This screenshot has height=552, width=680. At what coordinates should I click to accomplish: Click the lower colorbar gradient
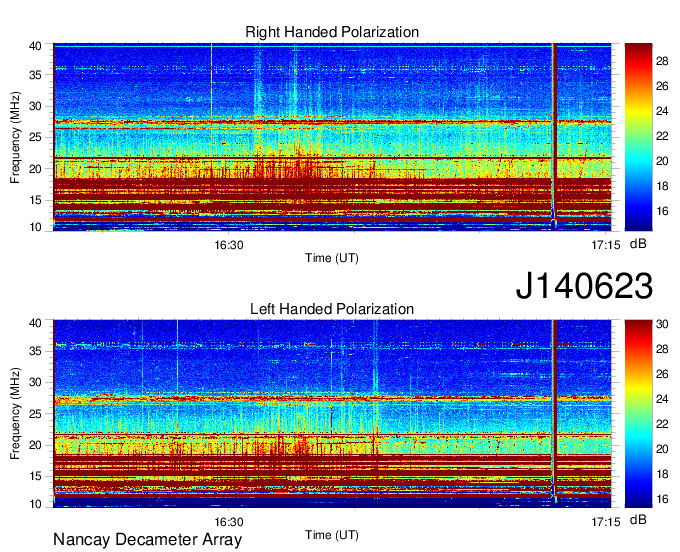[x=638, y=414]
